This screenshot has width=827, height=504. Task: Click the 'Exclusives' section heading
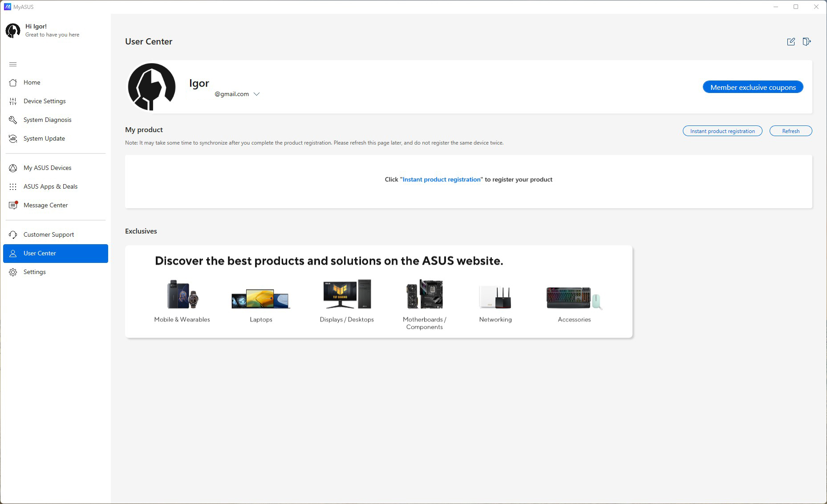[141, 231]
